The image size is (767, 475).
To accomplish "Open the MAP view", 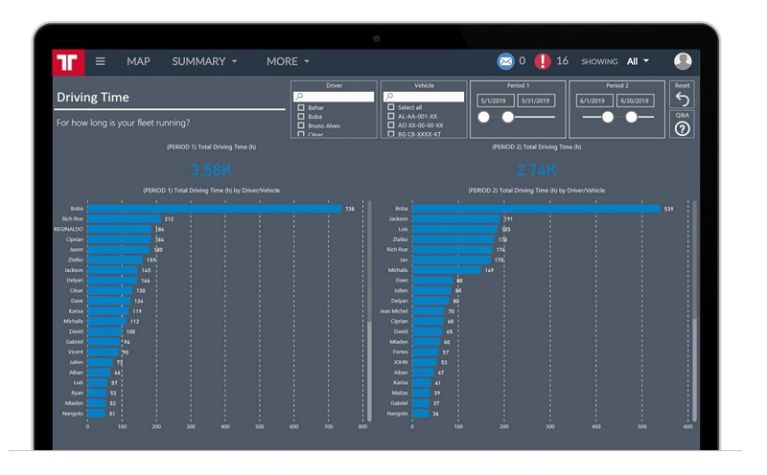I will coord(138,61).
